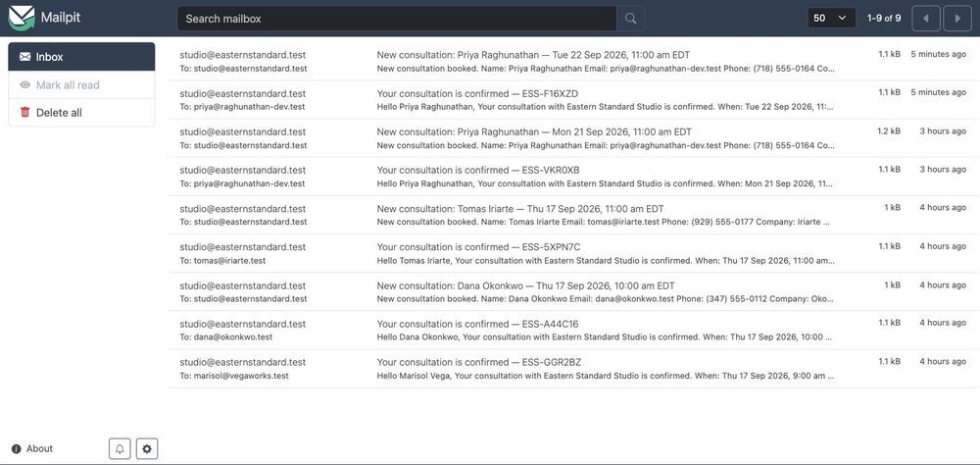Open confirmation email ESS-5XPN7C
Screen dimensions: 980x465
(x=573, y=253)
